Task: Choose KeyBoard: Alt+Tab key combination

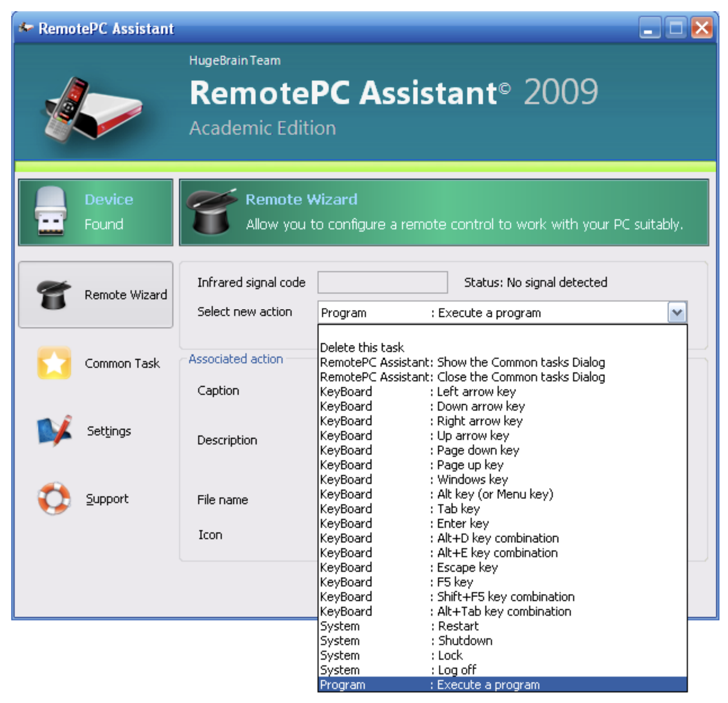Action: tap(502, 611)
